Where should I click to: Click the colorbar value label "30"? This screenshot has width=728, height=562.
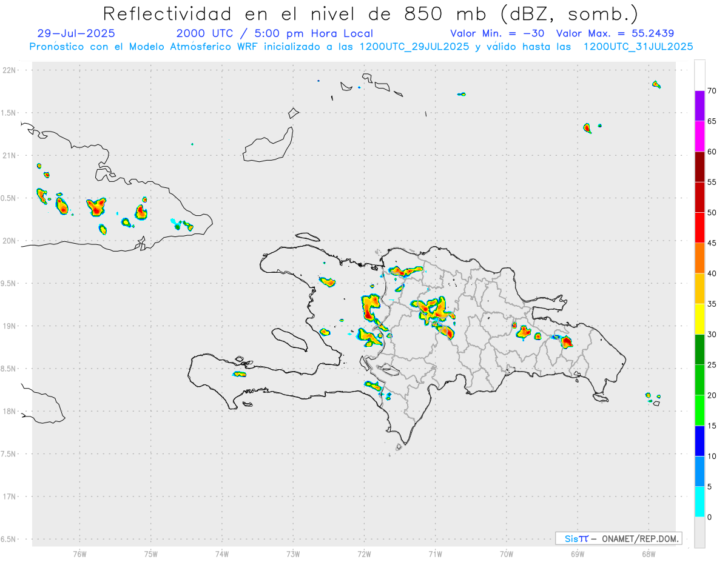[x=712, y=335]
